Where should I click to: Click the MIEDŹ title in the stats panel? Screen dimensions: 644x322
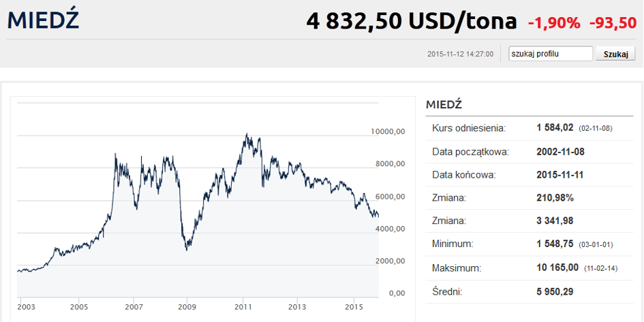(x=444, y=104)
